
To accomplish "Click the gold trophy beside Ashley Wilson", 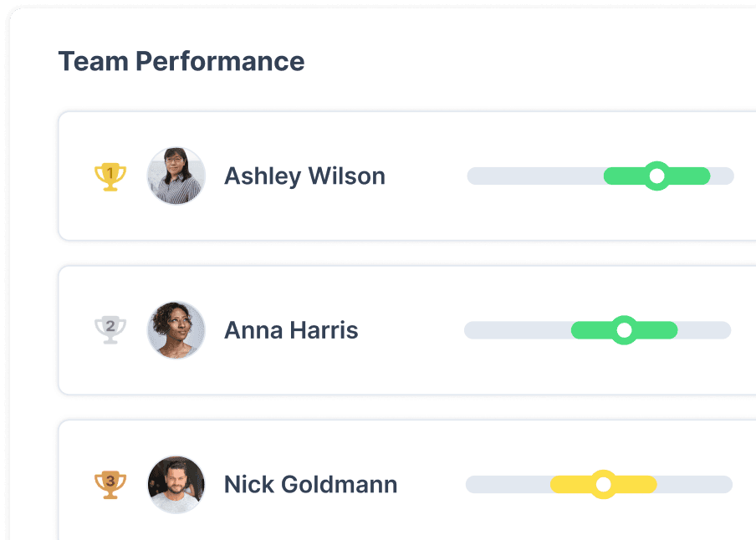I will coord(110,176).
